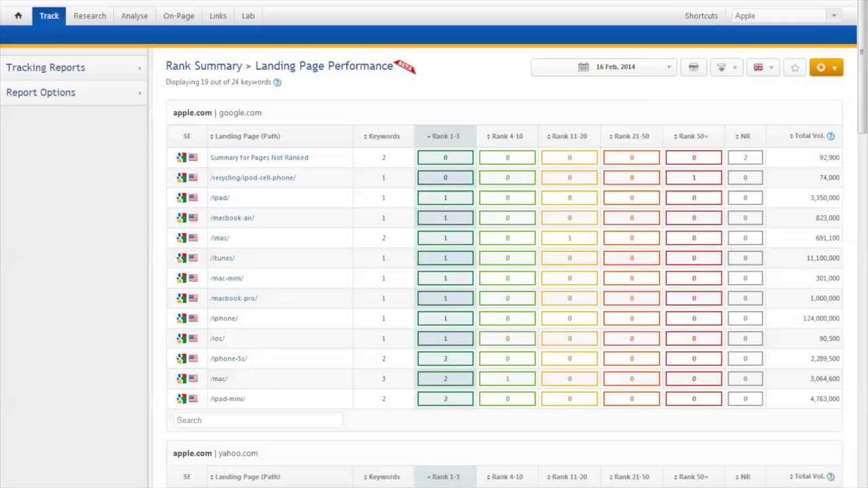Open the On-Page tab

pyautogui.click(x=178, y=16)
